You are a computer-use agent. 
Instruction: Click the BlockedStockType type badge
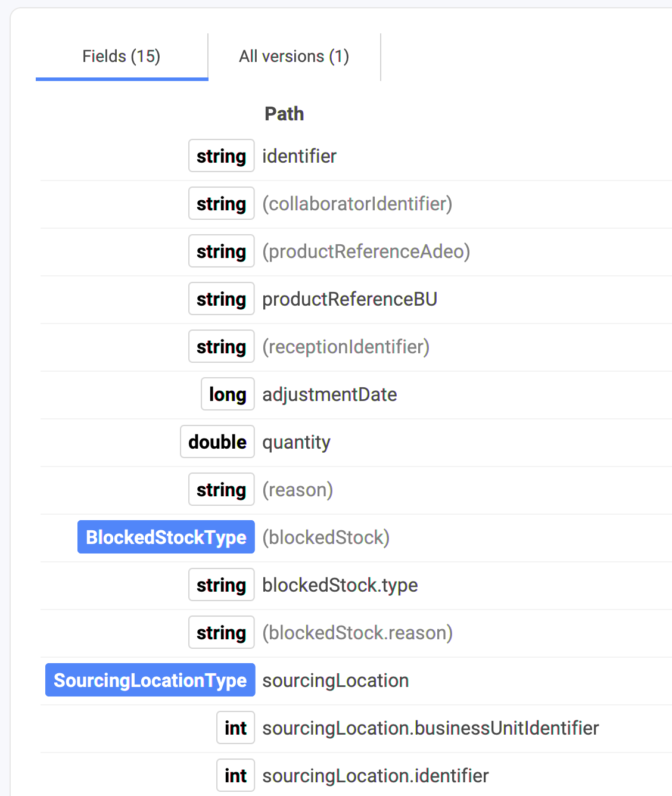tap(166, 537)
